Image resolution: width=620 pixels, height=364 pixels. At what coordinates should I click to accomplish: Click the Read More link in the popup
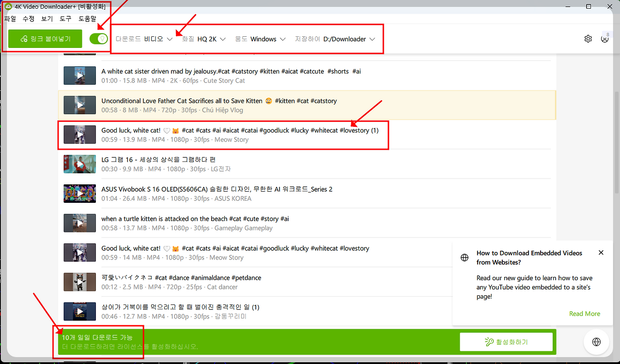(x=584, y=314)
